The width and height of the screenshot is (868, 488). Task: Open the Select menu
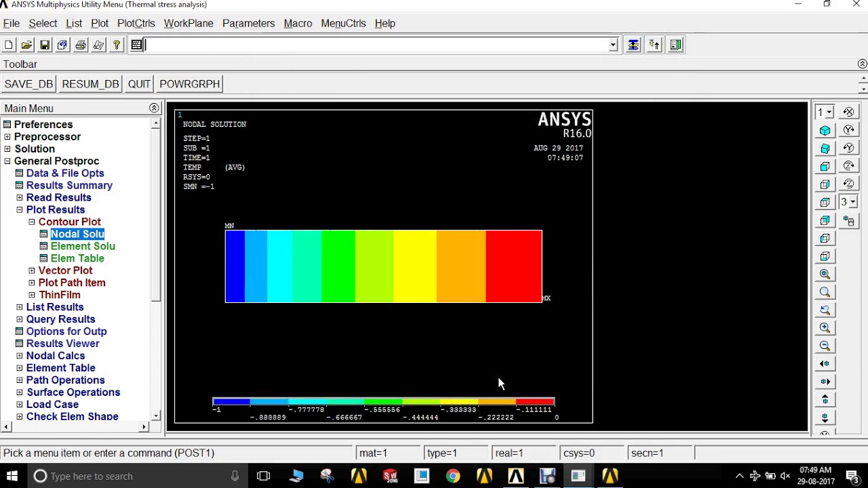tap(43, 23)
